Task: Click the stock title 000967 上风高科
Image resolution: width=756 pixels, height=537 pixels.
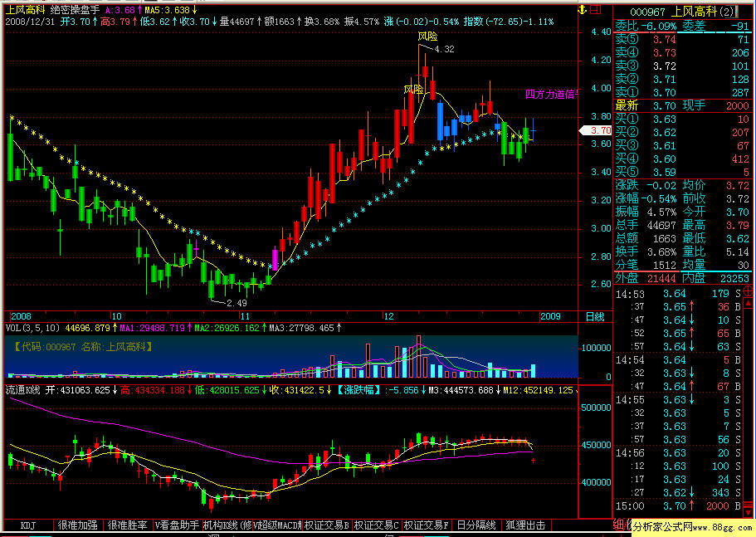Action: tap(683, 12)
